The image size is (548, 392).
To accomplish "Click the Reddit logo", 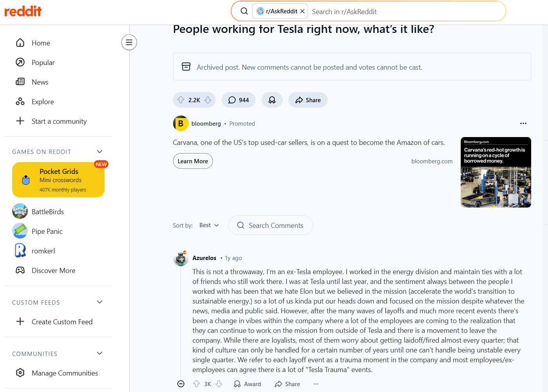I will coord(23,11).
